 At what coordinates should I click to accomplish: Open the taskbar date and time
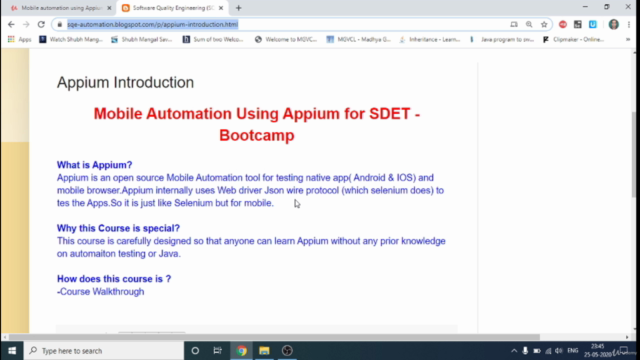click(x=597, y=351)
